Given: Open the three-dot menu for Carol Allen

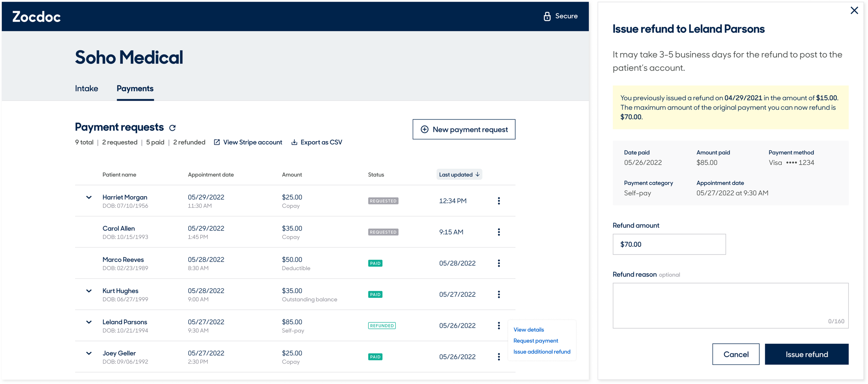Looking at the screenshot, I should click(499, 232).
